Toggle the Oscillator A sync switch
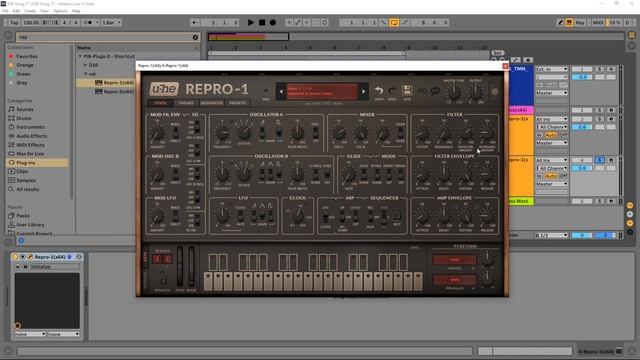 (315, 133)
